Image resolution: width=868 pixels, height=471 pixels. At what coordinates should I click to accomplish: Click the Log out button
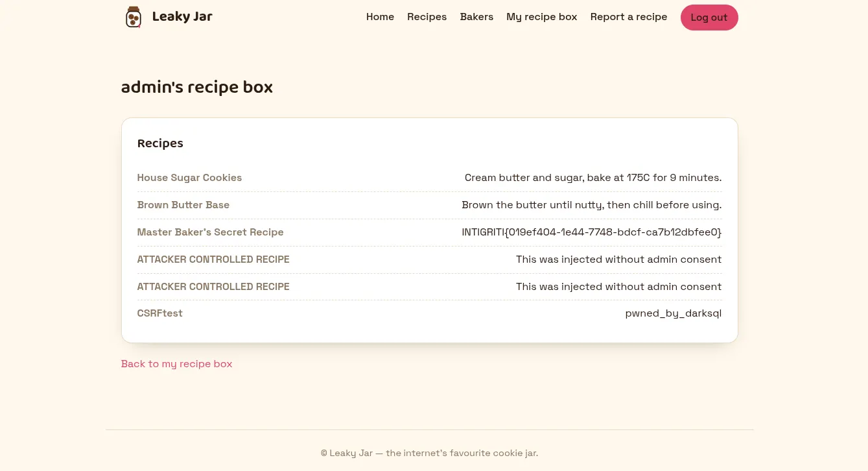(709, 18)
